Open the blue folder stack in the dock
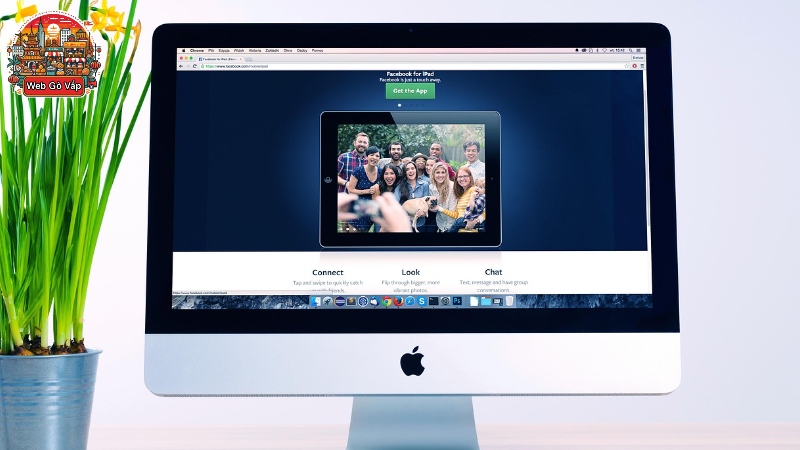 [486, 302]
